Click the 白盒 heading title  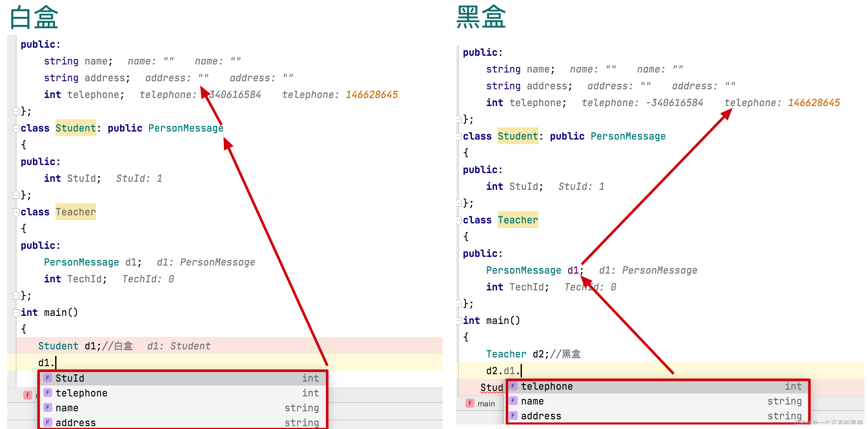(34, 17)
